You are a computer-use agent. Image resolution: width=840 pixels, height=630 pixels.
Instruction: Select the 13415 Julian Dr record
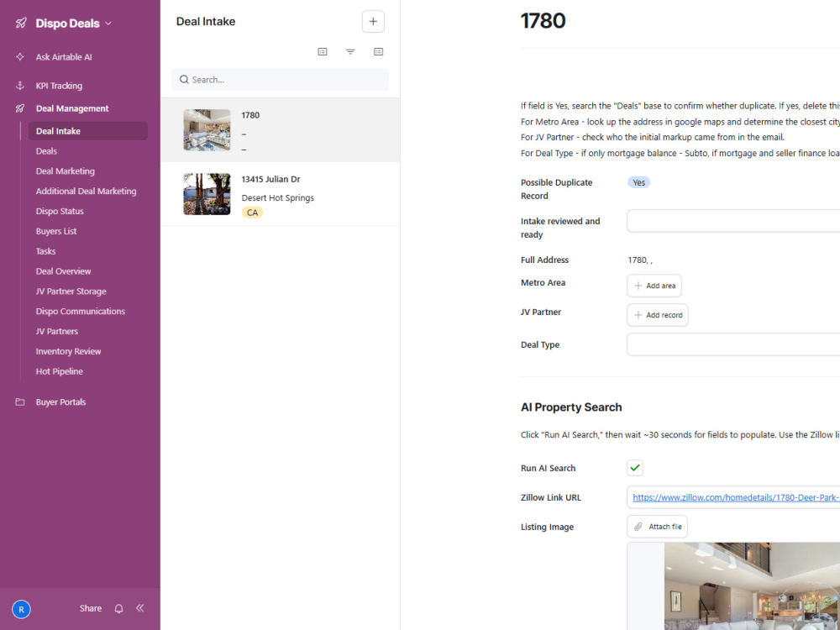pos(281,195)
